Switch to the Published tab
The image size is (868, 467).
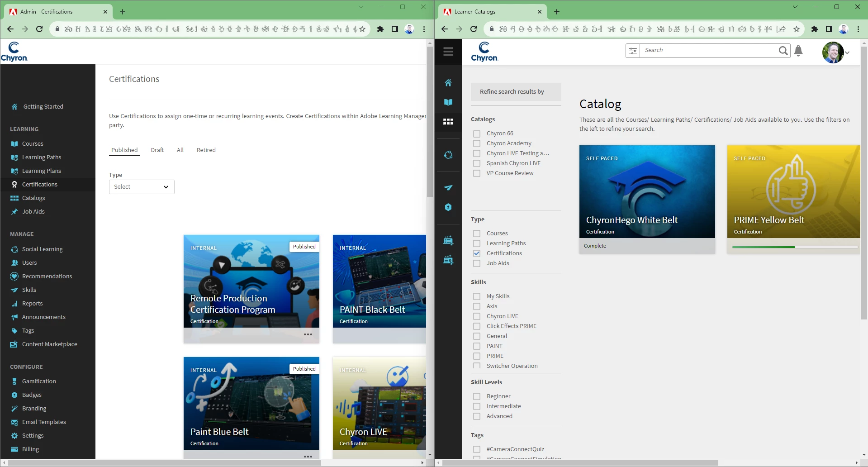(124, 150)
